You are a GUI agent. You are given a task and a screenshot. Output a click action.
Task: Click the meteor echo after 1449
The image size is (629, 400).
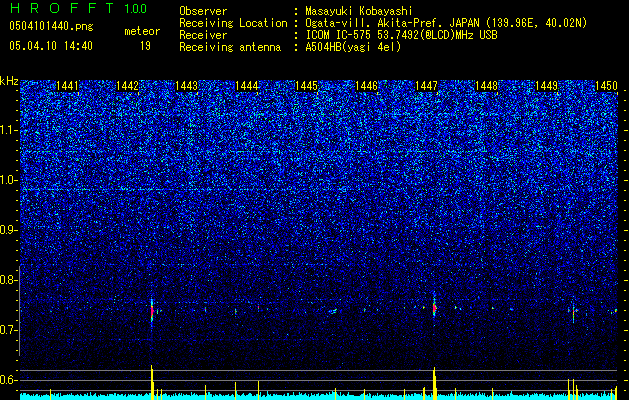click(574, 311)
